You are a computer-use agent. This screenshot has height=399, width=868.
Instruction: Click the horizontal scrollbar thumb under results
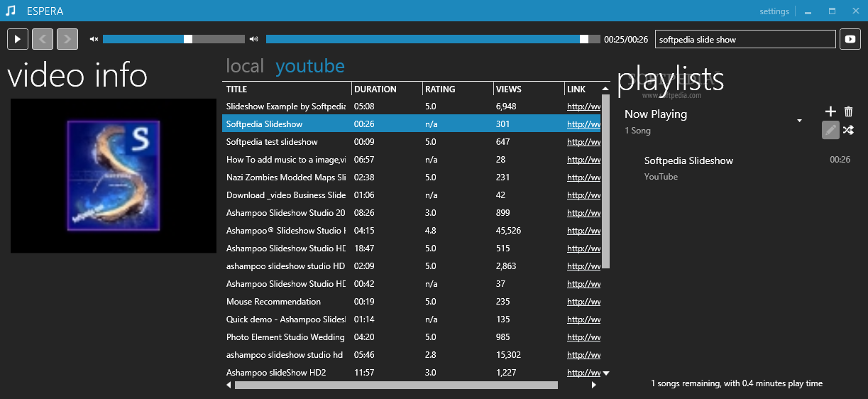396,385
